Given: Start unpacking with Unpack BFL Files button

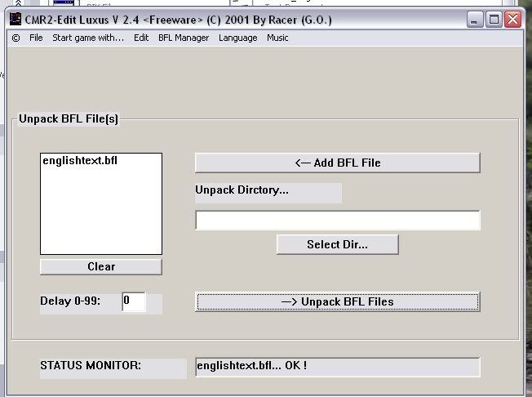Looking at the screenshot, I should click(338, 301).
